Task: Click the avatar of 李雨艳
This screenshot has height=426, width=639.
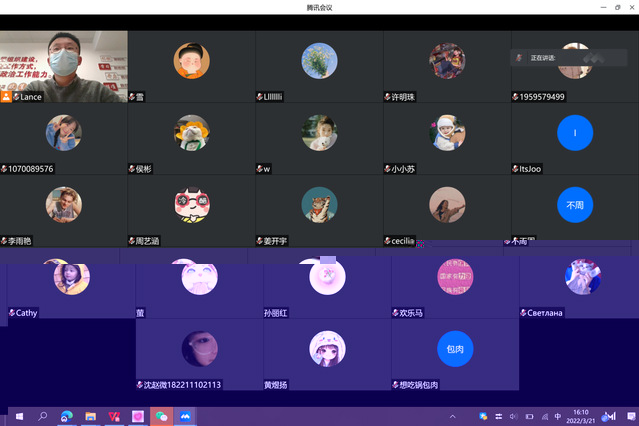Action: 64,205
